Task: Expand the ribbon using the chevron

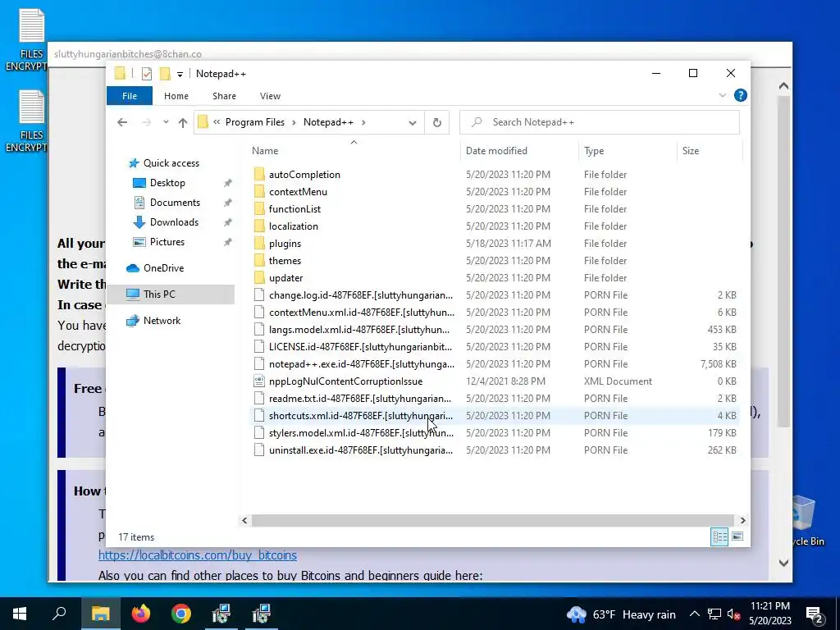Action: tap(722, 95)
